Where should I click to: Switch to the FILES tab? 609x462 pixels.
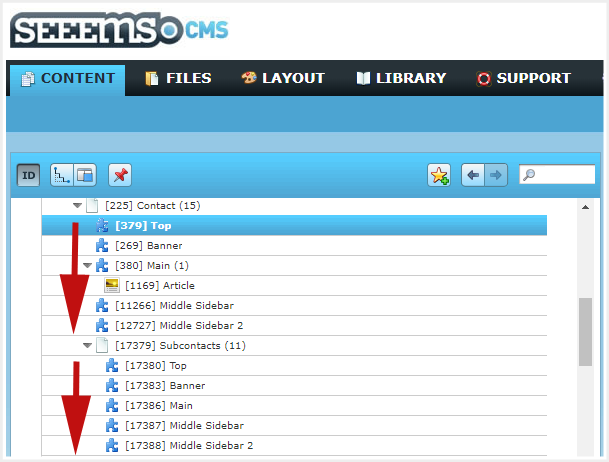point(179,78)
